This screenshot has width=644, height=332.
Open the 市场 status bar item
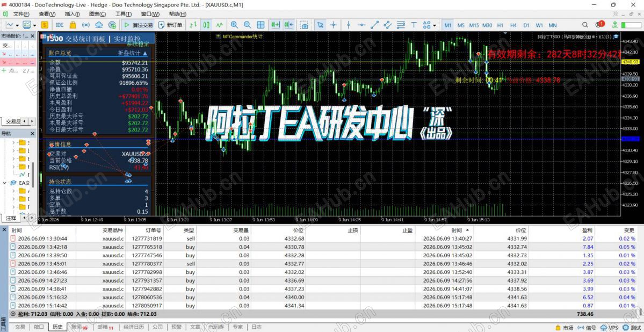[x=565, y=328]
